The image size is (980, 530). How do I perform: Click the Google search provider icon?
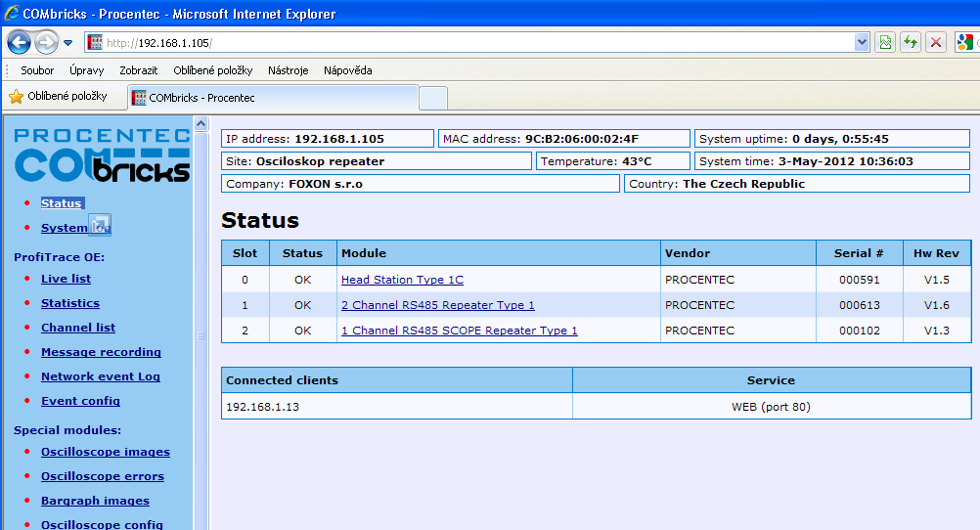965,42
